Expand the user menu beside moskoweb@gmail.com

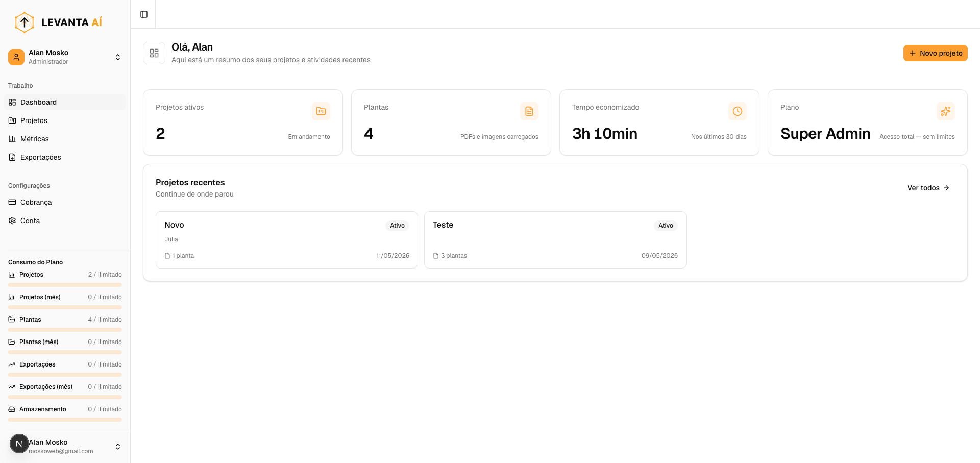118,447
